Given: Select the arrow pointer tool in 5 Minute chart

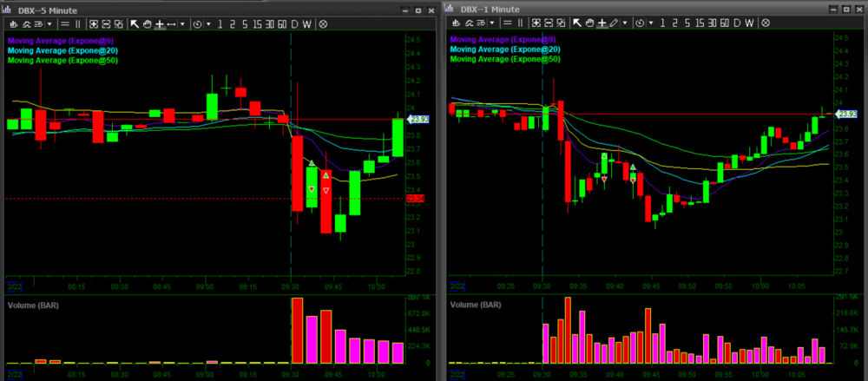Looking at the screenshot, I should (135, 24).
